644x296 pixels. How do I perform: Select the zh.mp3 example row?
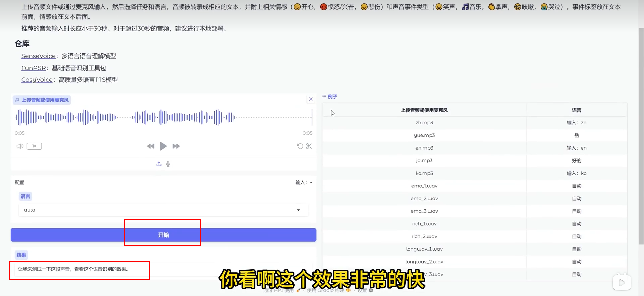point(424,123)
